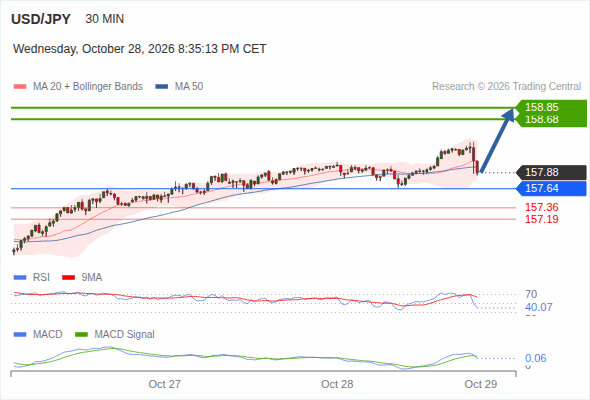The image size is (590, 400).
Task: Click the MA 20 + Bollinger Bands legend swatch
Action: click(20, 87)
